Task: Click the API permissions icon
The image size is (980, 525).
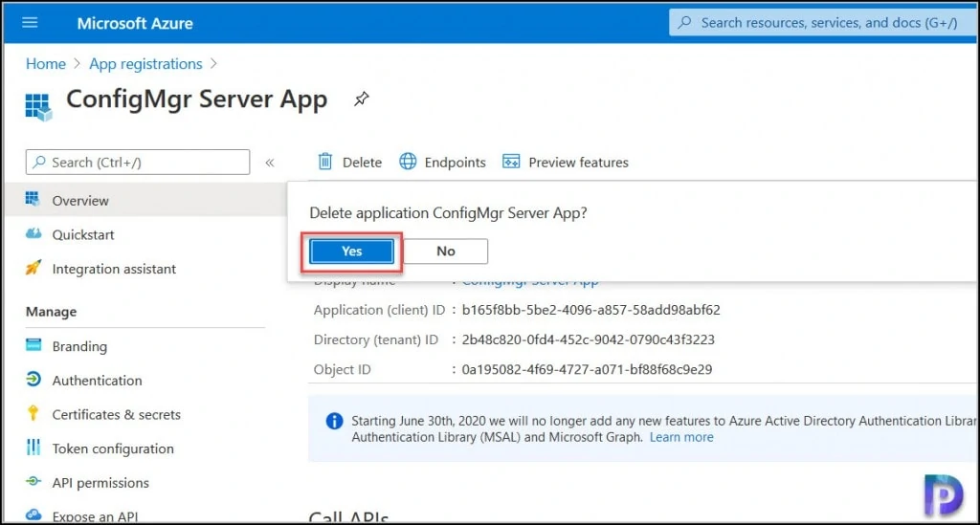Action: click(x=33, y=481)
